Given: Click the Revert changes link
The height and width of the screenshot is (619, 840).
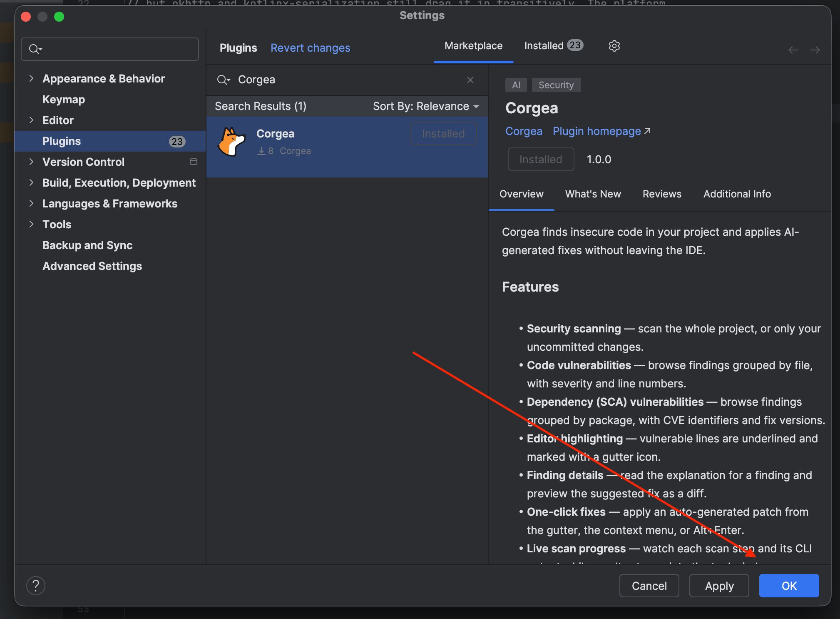Looking at the screenshot, I should coord(310,48).
